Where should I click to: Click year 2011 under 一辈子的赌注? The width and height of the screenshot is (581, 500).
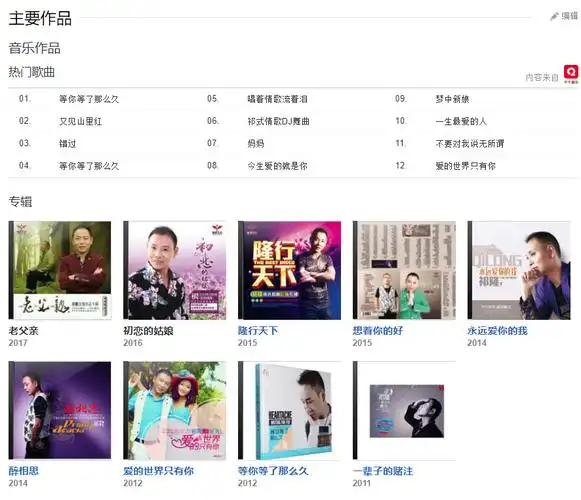pyautogui.click(x=362, y=483)
